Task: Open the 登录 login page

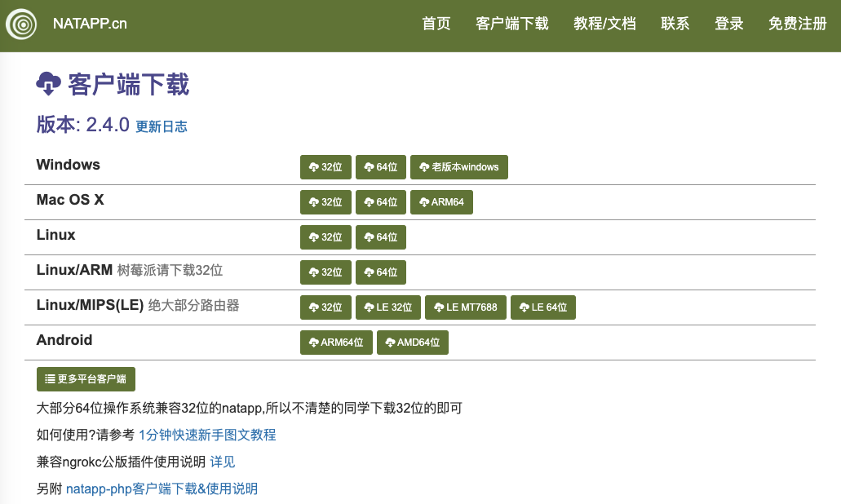Action: (x=729, y=24)
